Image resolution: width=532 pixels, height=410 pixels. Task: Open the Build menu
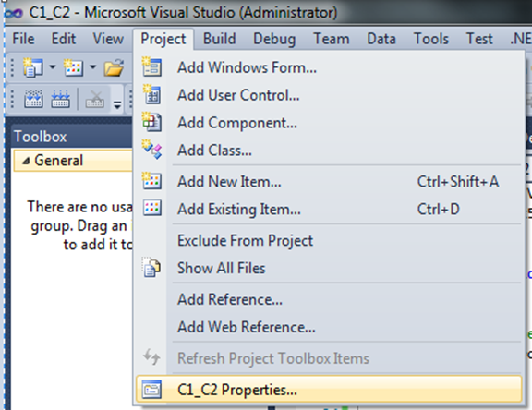[x=219, y=39]
